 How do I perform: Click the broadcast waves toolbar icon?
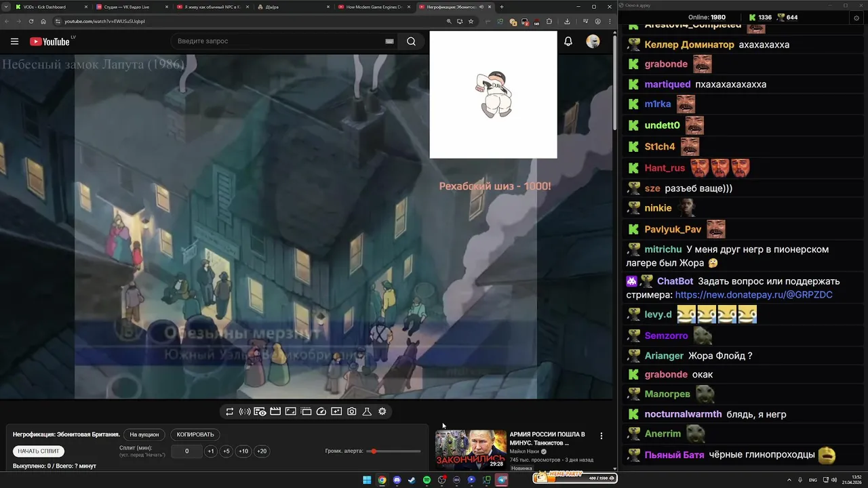pos(245,411)
